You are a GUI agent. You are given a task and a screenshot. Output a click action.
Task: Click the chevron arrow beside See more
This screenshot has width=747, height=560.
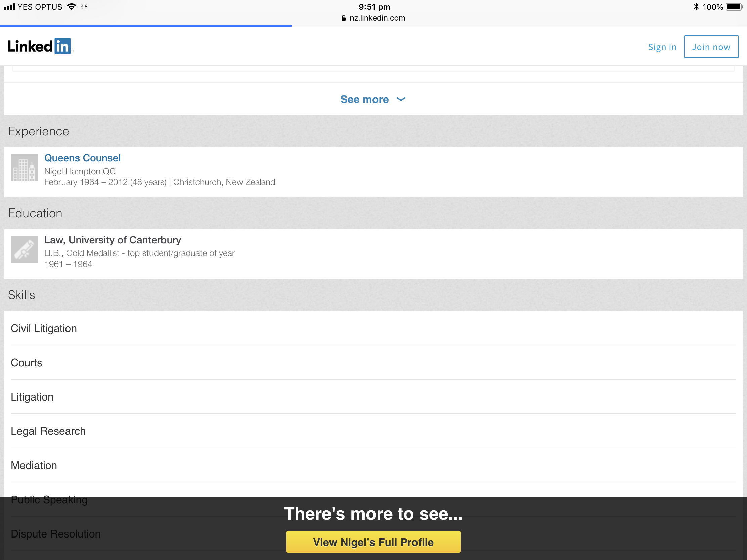[401, 99]
